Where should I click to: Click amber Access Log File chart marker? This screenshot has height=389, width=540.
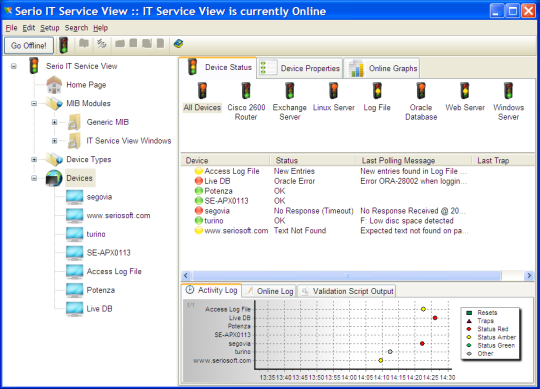tap(423, 309)
